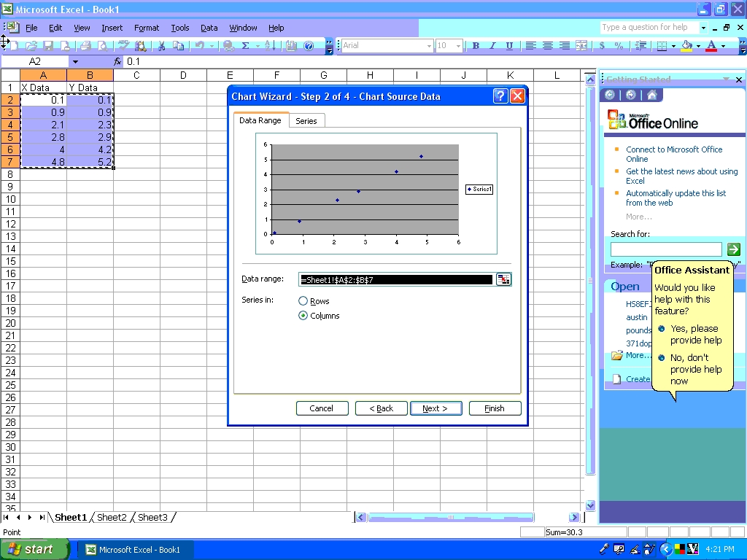Click the Fill Color paint bucket swatch
747x560 pixels.
(x=686, y=45)
